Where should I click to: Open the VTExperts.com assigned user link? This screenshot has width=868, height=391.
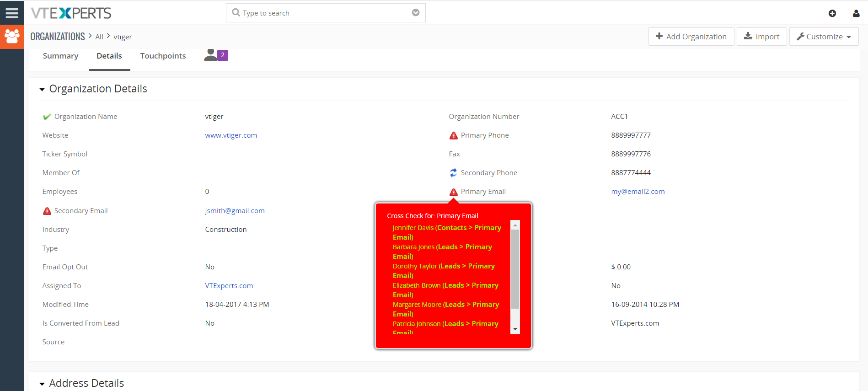(229, 286)
